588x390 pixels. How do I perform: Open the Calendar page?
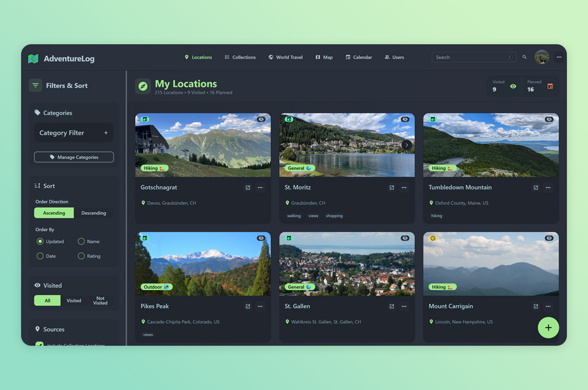click(358, 57)
